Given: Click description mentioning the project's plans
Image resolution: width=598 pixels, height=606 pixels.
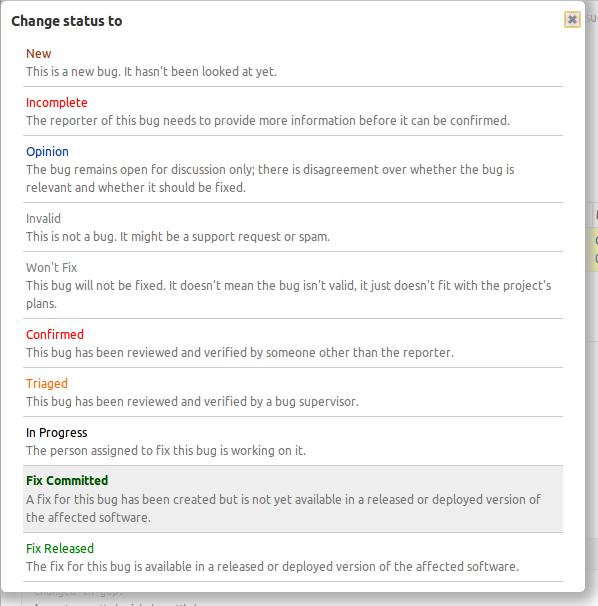Looking at the screenshot, I should 288,294.
